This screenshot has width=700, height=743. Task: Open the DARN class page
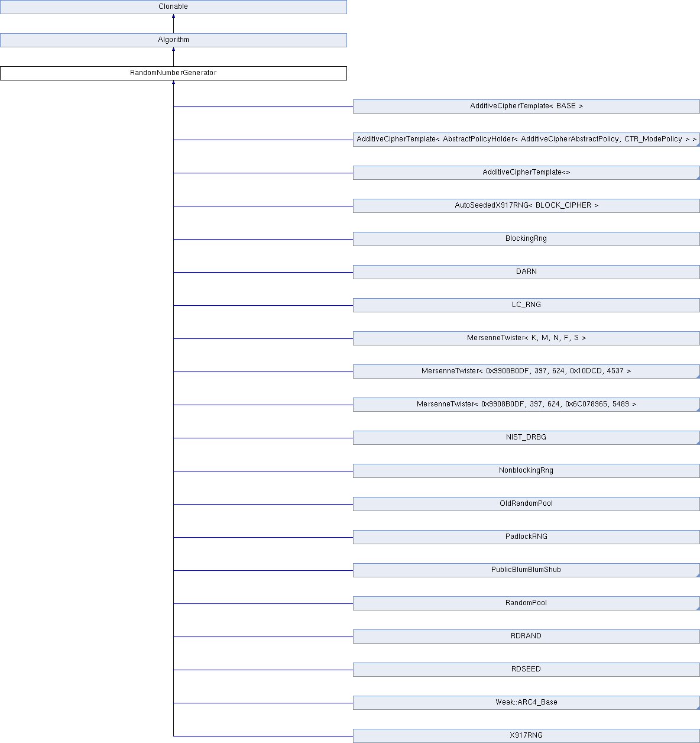(x=526, y=272)
